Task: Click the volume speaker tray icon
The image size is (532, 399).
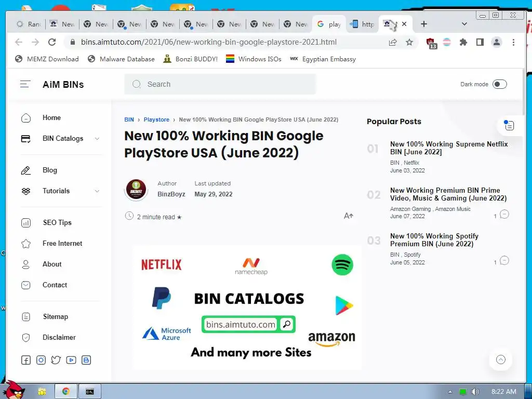Action: [x=475, y=392]
